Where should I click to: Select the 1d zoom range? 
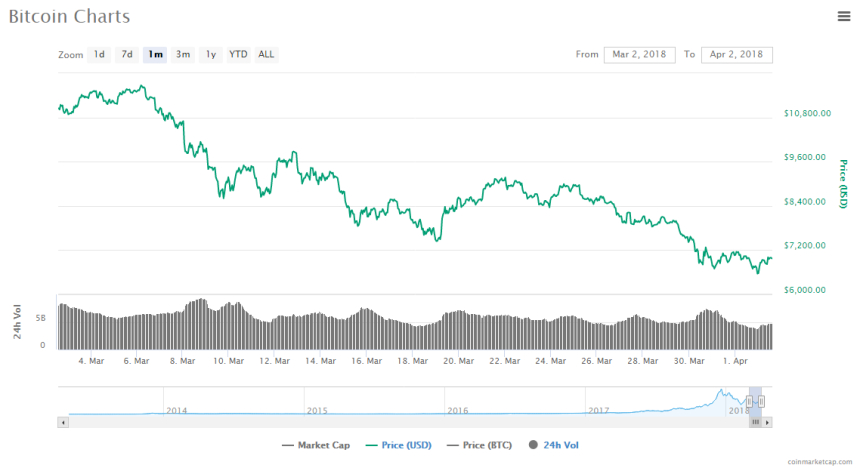[99, 54]
